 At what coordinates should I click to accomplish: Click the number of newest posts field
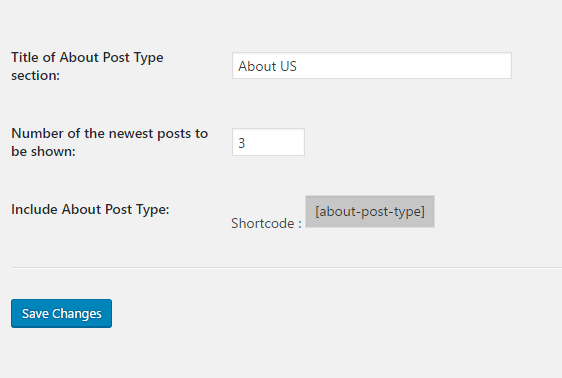pos(268,142)
